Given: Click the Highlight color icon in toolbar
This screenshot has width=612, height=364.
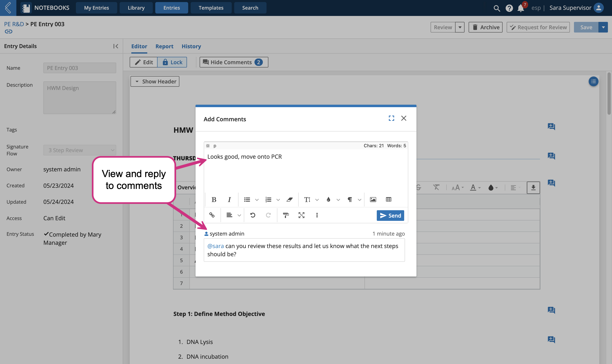Looking at the screenshot, I should (328, 199).
